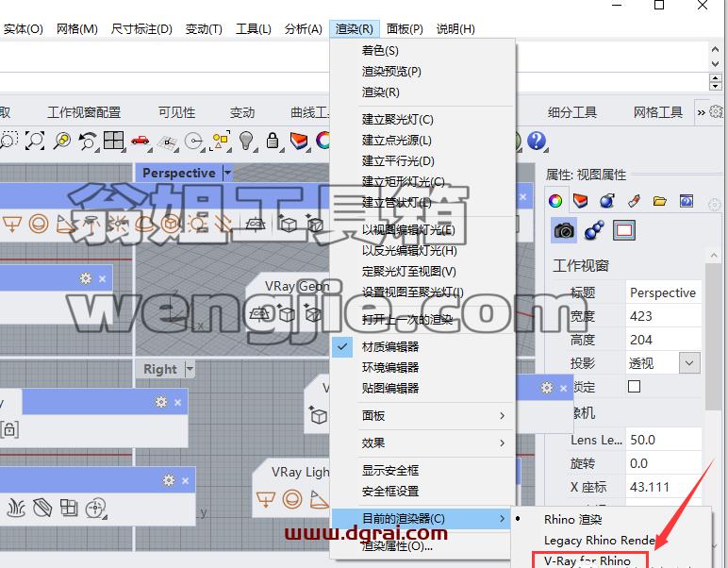Screen dimensions: 728x568
Task: Choose V-Ray for Rhino renderer
Action: (x=589, y=560)
